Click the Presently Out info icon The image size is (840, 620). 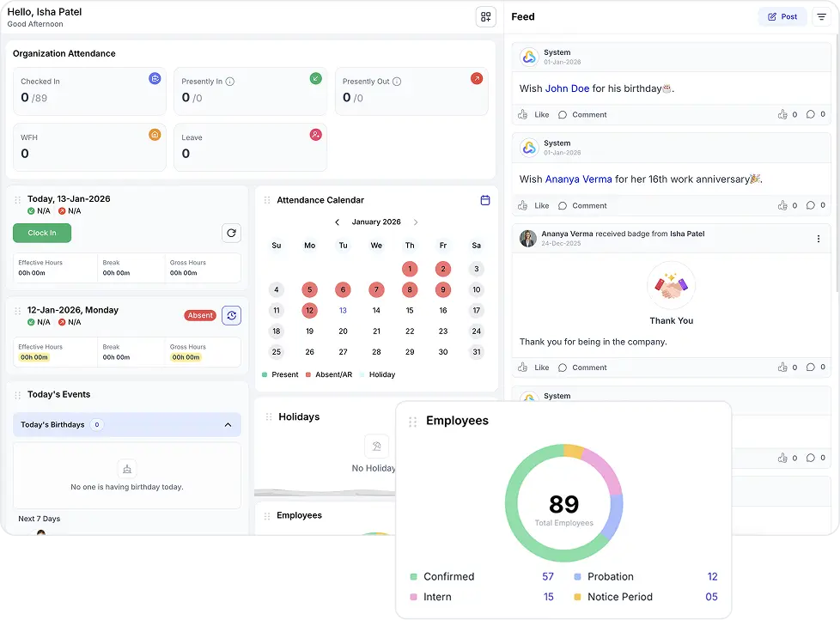pyautogui.click(x=397, y=82)
